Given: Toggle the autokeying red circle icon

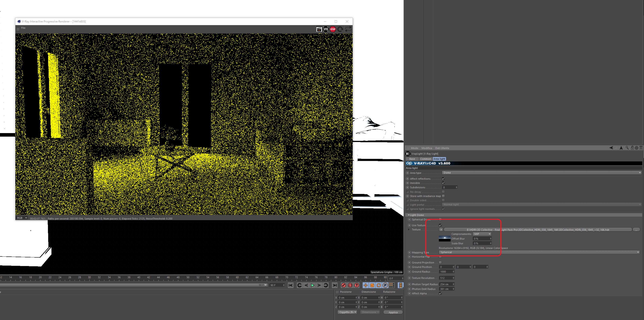Looking at the screenshot, I should pyautogui.click(x=350, y=285).
